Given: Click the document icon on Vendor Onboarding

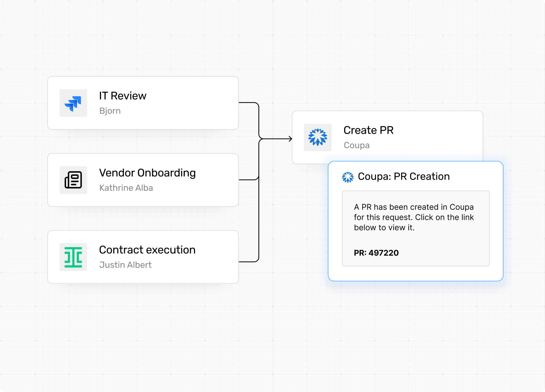Looking at the screenshot, I should tap(73, 180).
